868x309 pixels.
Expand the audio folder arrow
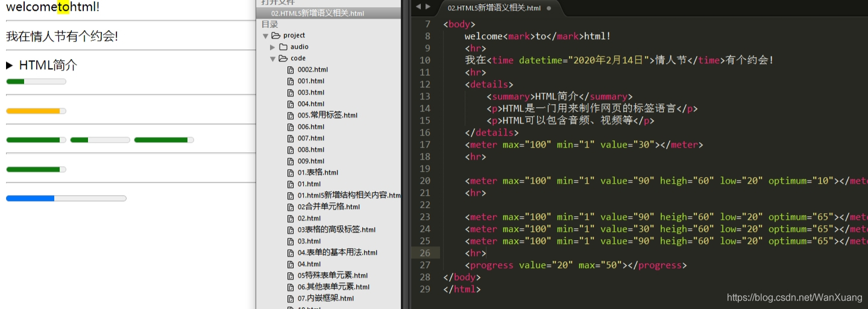point(272,47)
